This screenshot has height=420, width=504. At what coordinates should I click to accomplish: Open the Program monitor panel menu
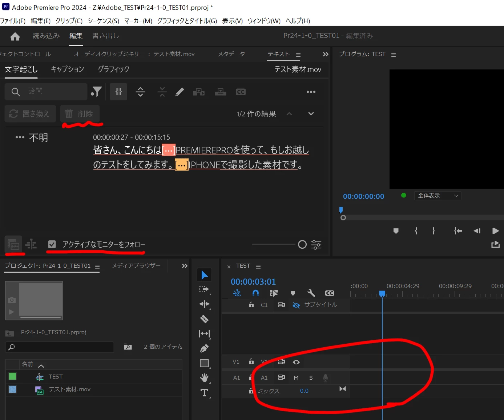coord(394,55)
